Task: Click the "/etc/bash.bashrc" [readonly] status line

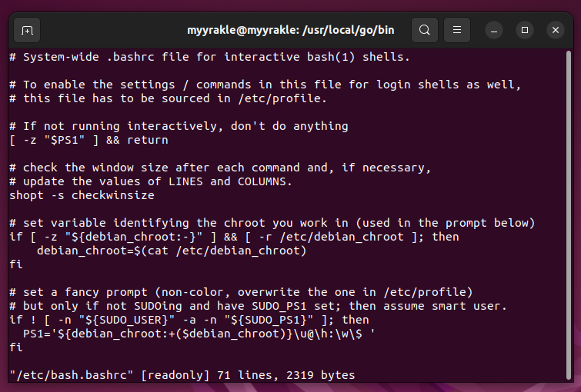Action: [182, 375]
